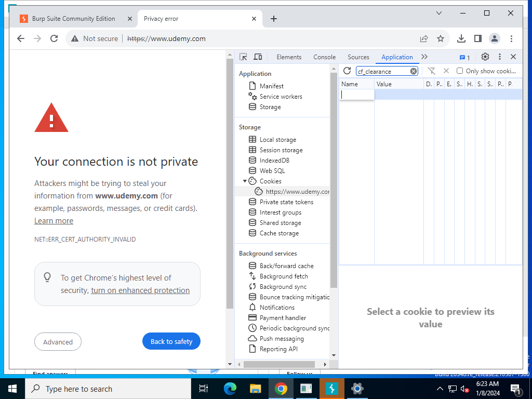Switch to Burp Suite Community Edition browser tab
532x399 pixels.
click(73, 19)
